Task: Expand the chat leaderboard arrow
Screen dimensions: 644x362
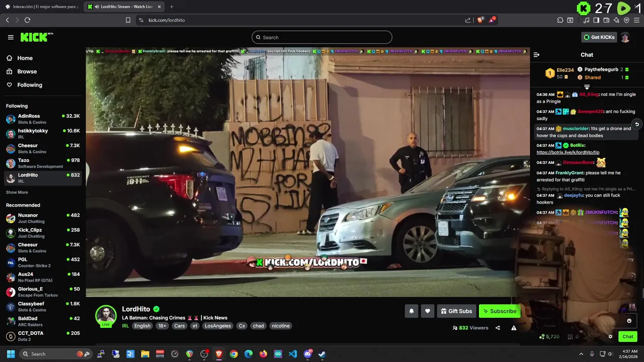Action: [x=587, y=87]
